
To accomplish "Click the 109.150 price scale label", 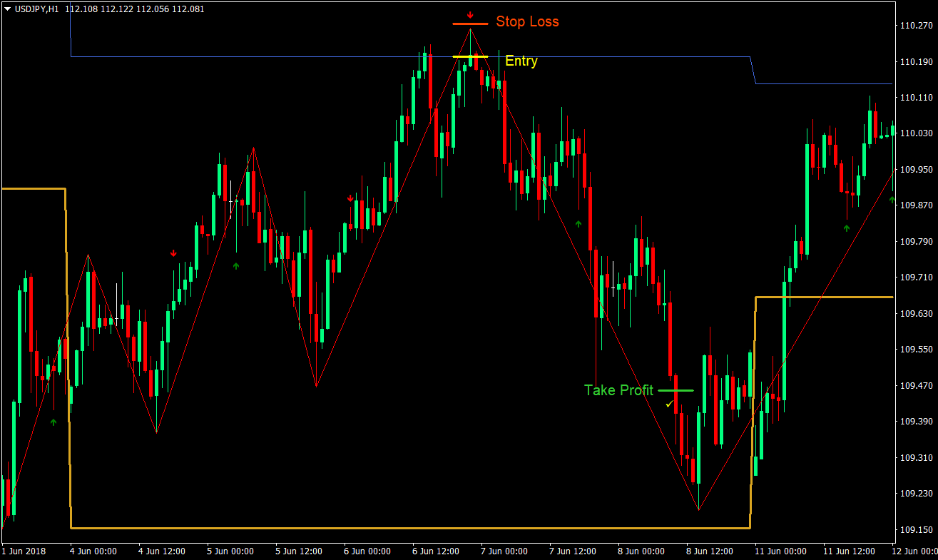I will click(917, 530).
